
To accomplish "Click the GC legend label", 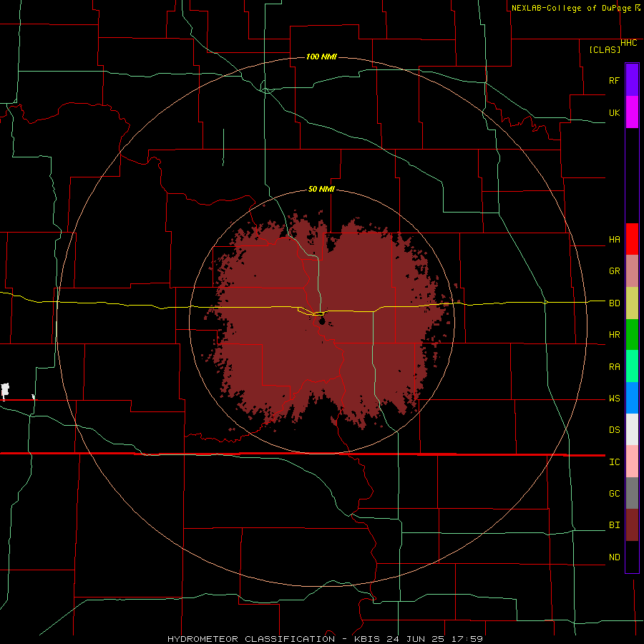I will click(614, 494).
